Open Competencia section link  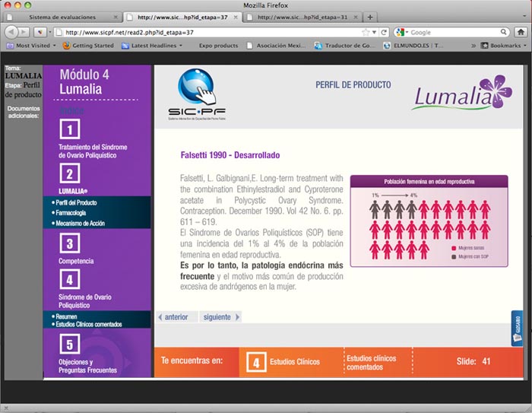(76, 261)
